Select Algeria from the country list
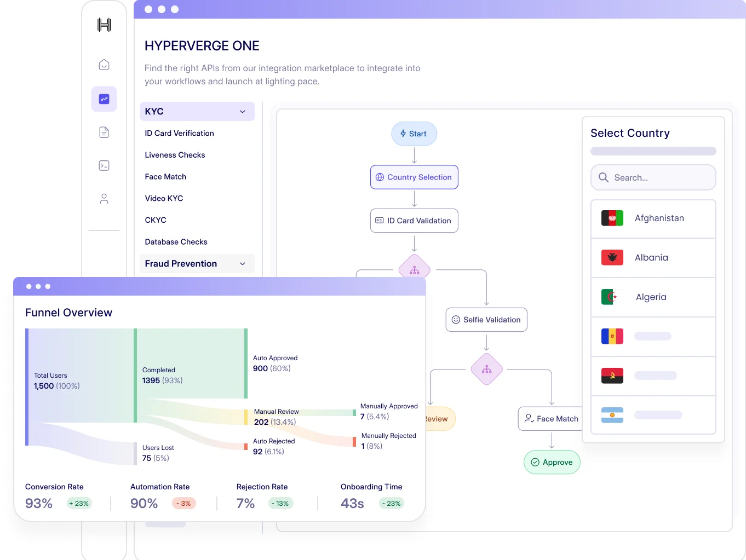 coord(653,297)
